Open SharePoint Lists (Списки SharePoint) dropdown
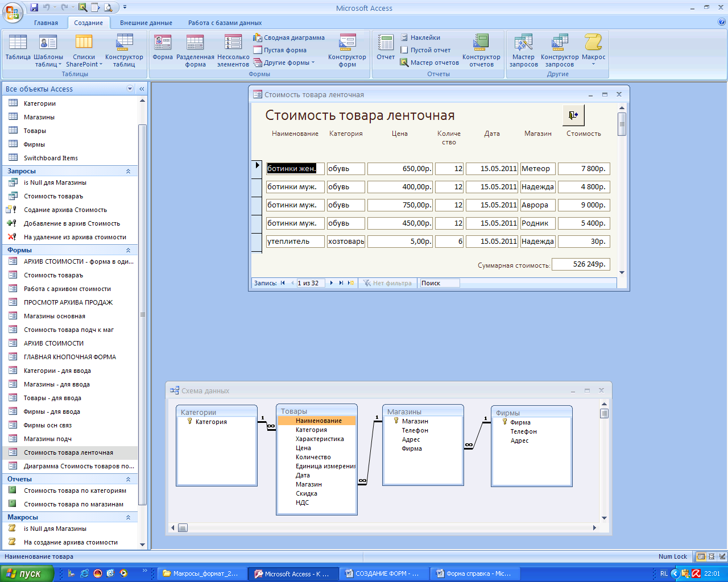 [84, 51]
